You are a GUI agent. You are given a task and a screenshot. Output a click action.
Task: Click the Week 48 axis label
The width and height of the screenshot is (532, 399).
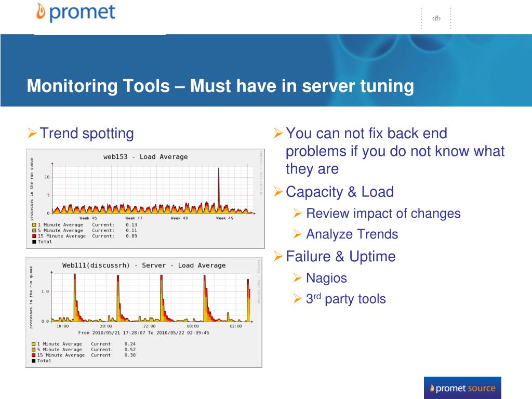pyautogui.click(x=179, y=218)
